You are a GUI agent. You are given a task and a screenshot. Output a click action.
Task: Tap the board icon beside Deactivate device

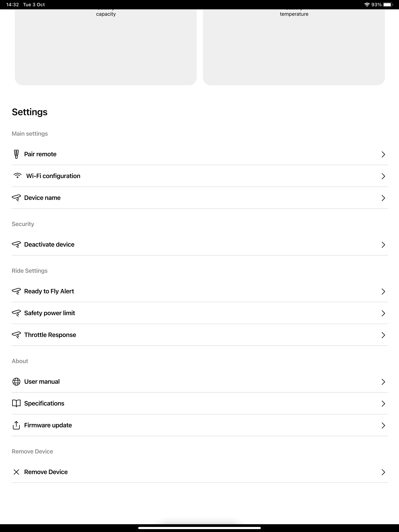pyautogui.click(x=16, y=244)
